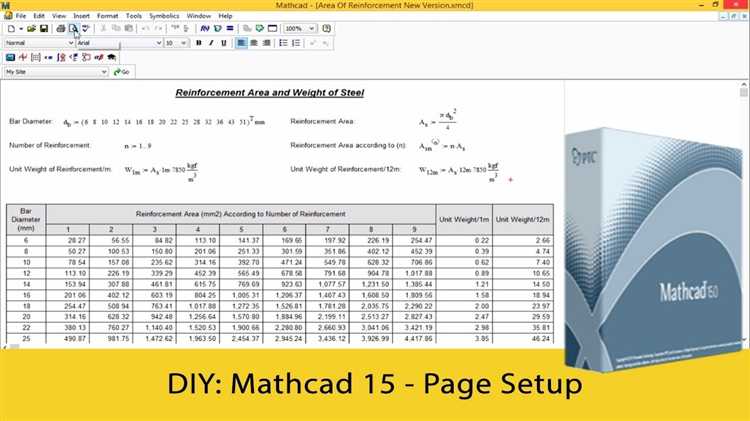
Task: Set text alignment to right
Action: click(x=266, y=43)
